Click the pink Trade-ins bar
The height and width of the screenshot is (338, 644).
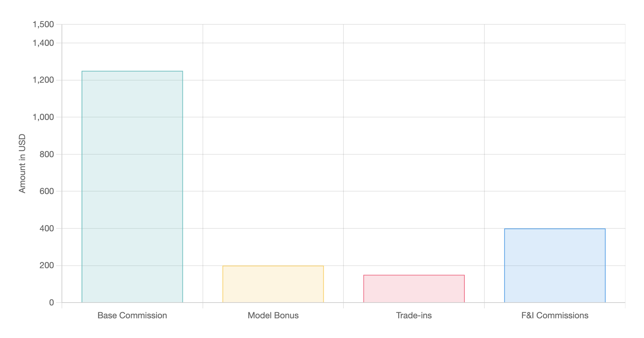pyautogui.click(x=414, y=289)
